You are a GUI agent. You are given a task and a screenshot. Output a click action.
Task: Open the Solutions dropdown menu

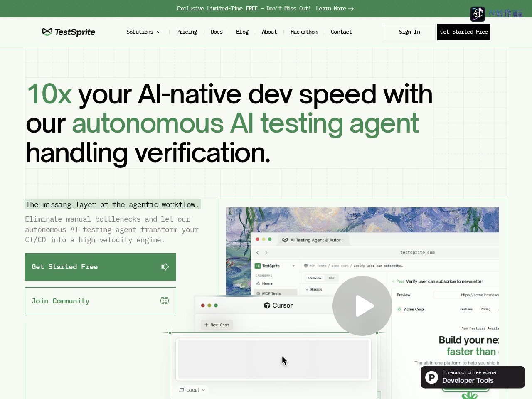144,32
